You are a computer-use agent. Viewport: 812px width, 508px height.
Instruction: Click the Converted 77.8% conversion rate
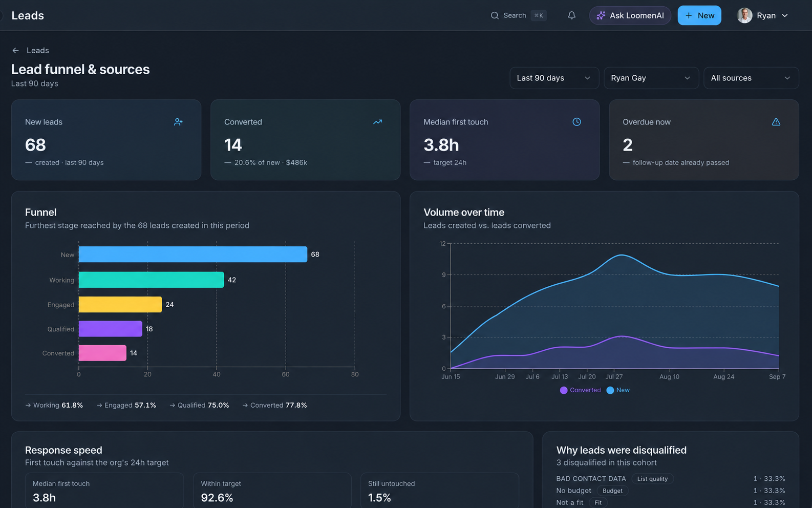pyautogui.click(x=274, y=405)
